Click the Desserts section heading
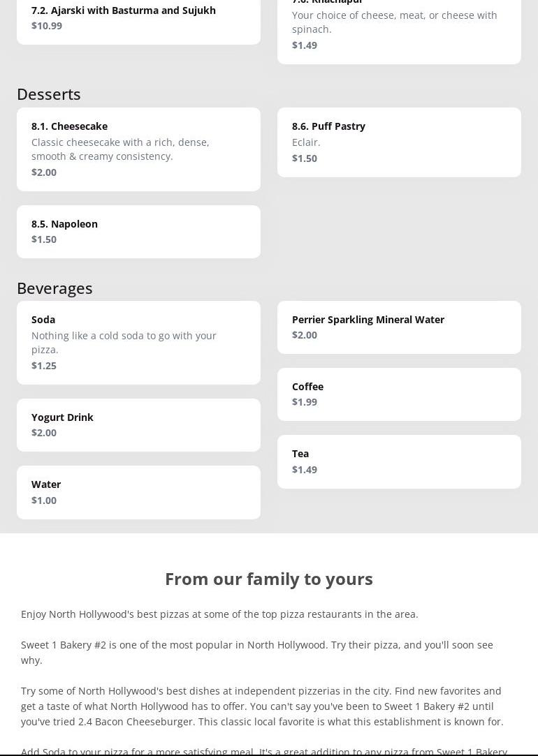Viewport: 538px width, 756px height. click(49, 94)
